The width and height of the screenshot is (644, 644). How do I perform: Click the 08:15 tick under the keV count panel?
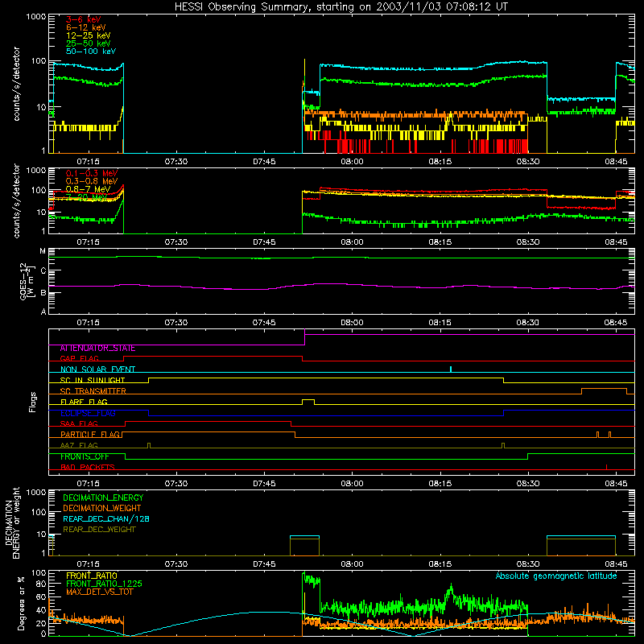pyautogui.click(x=440, y=162)
